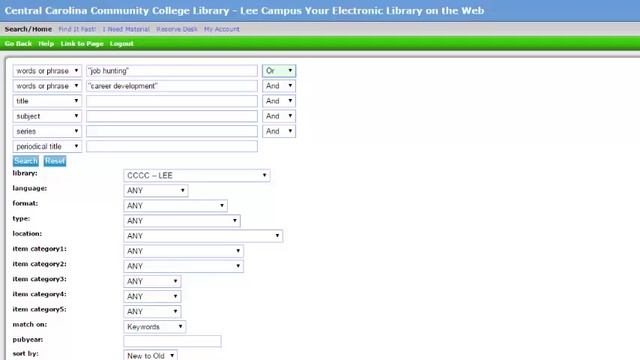The image size is (640, 360).
Task: Open the 'title' search field dropdown
Action: coord(47,101)
